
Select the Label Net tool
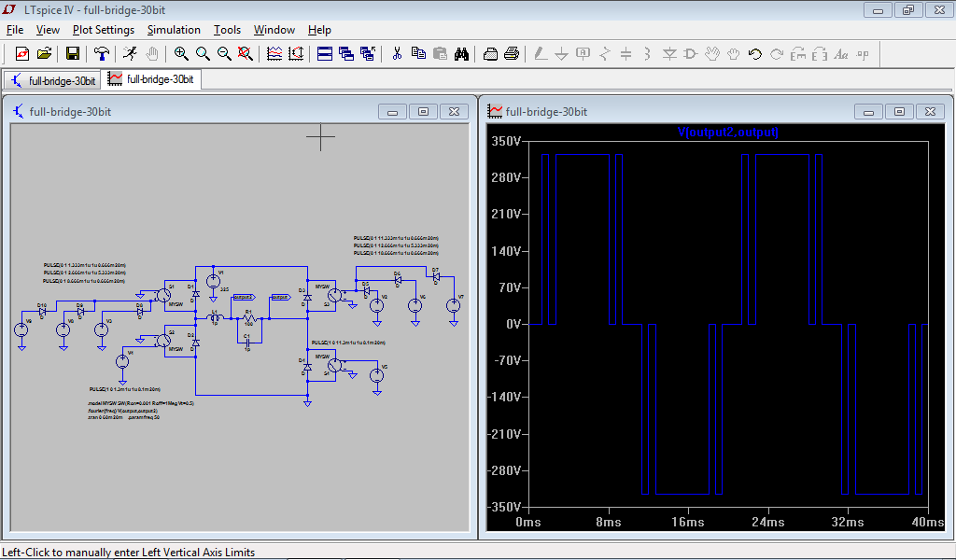pyautogui.click(x=583, y=53)
